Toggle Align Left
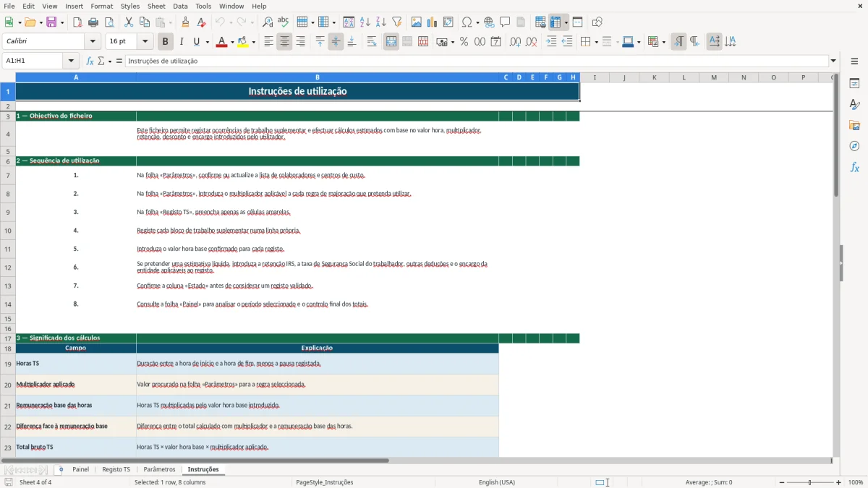 [x=268, y=42]
